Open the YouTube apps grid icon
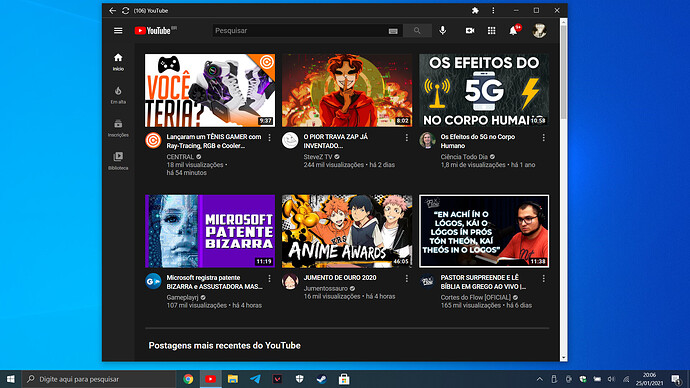 pos(492,31)
